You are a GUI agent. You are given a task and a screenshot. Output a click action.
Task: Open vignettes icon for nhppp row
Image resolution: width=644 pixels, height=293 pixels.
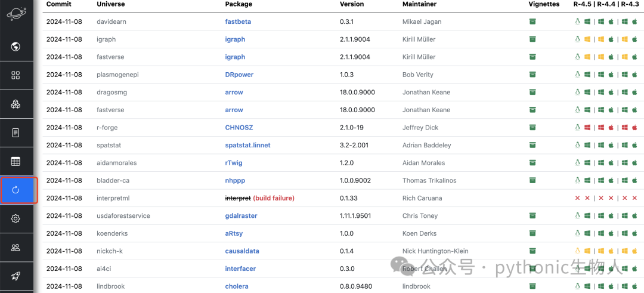pyautogui.click(x=532, y=180)
